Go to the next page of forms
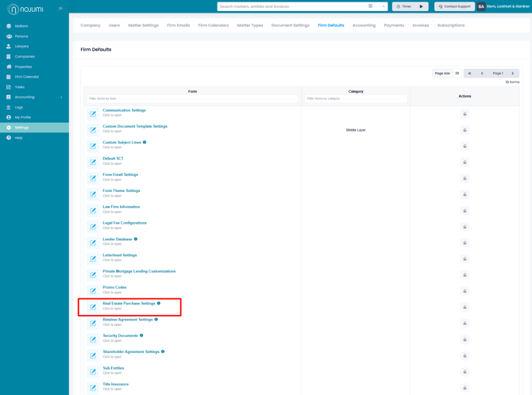Screen dimensions: 532x395 pyautogui.click(x=513, y=73)
